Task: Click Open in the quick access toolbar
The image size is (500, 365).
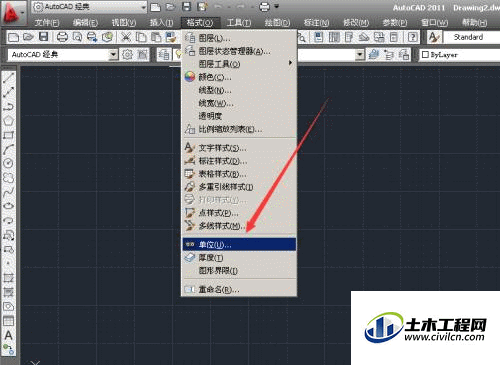Action: pos(170,7)
